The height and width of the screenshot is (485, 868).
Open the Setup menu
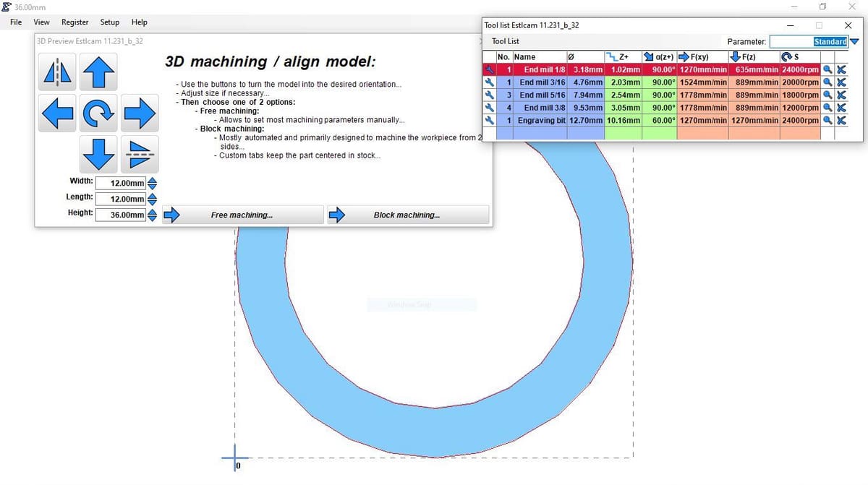pyautogui.click(x=110, y=22)
